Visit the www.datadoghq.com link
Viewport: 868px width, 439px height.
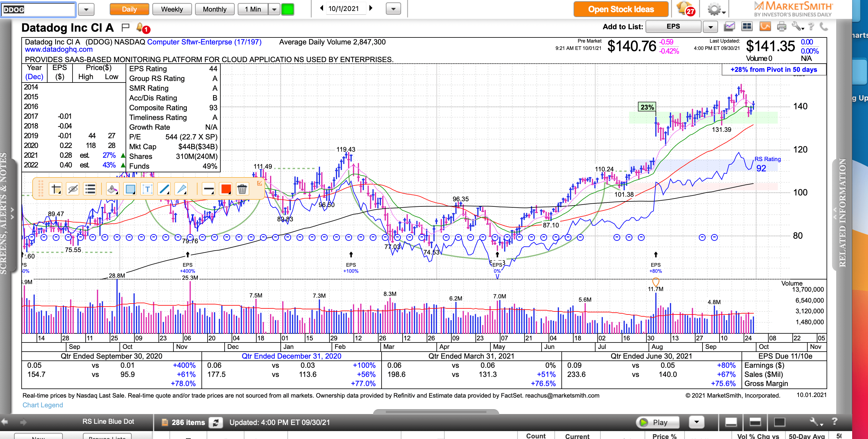tap(59, 50)
